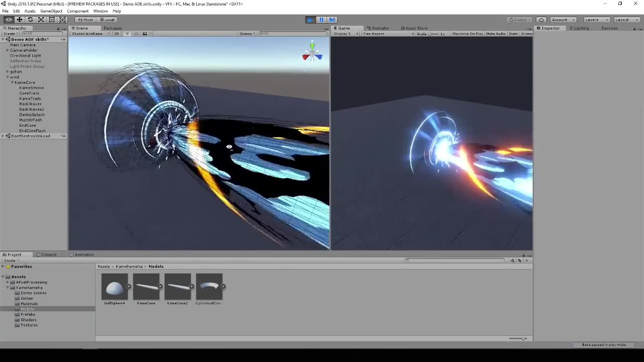The width and height of the screenshot is (644, 362).
Task: Select the Rotate tool
Action: (30, 20)
